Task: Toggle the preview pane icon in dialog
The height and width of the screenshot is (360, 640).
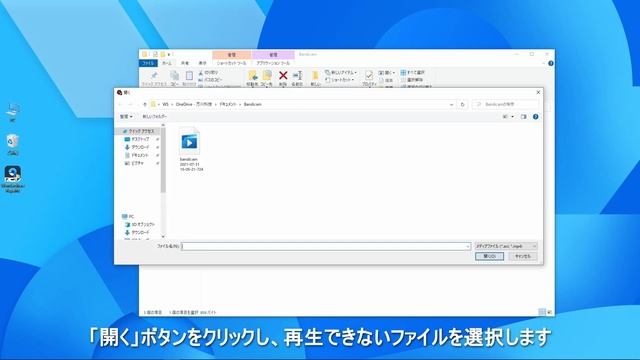Action: pyautogui.click(x=524, y=117)
